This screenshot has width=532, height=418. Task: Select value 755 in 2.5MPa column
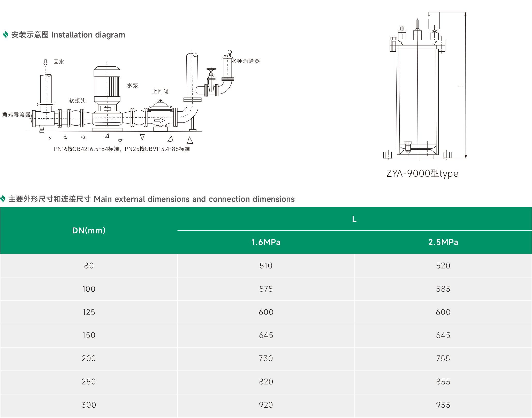[443, 358]
